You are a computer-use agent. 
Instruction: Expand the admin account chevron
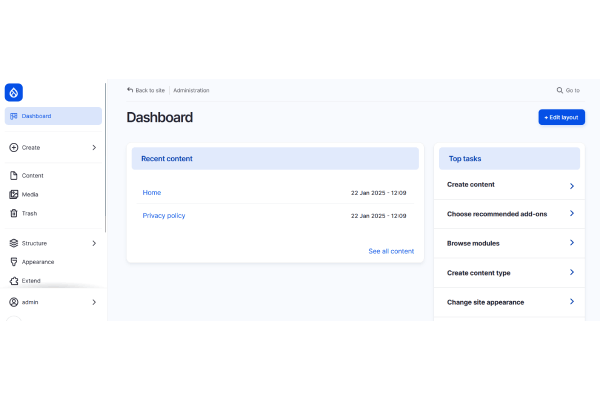click(x=94, y=302)
